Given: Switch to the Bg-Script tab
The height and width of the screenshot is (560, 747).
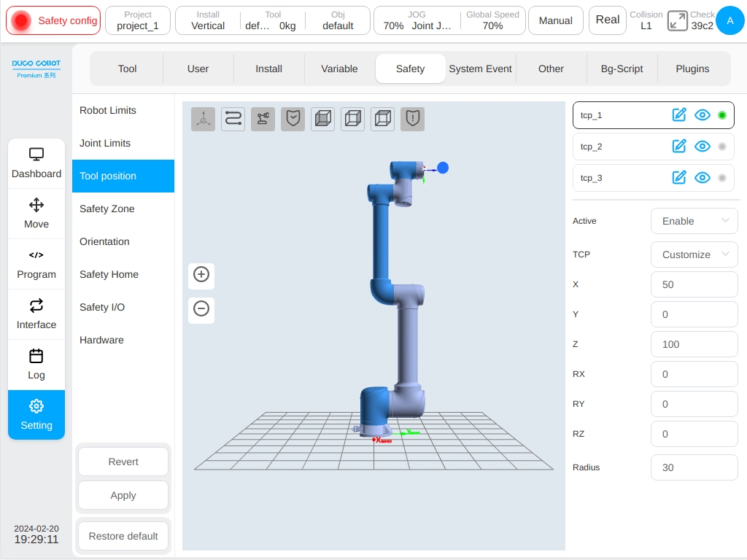Looking at the screenshot, I should (x=622, y=69).
